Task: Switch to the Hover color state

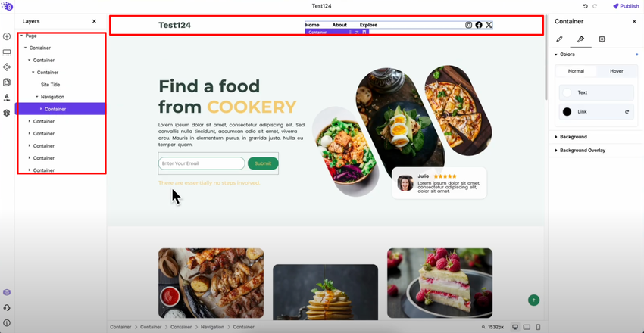Action: click(x=617, y=71)
